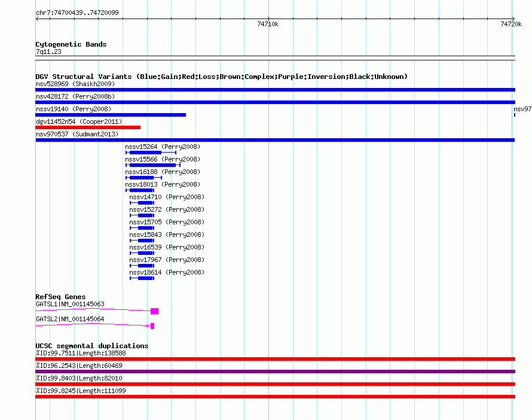Image resolution: width=532 pixels, height=420 pixels.
Task: Select nssv18614 (Perry2008) label
Action: (167, 272)
